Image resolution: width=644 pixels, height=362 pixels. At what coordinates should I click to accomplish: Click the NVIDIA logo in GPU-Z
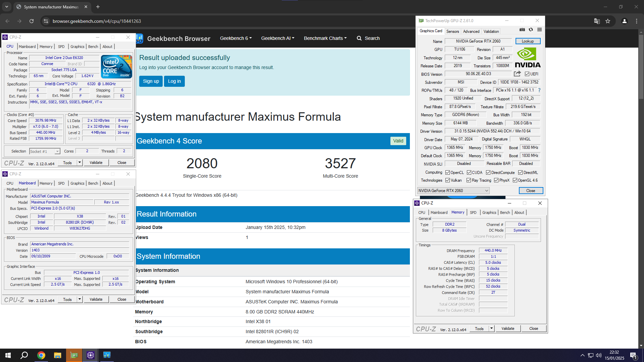pos(528,57)
